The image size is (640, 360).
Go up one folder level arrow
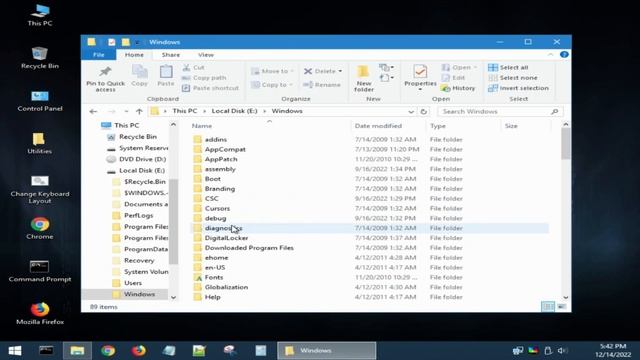coord(139,111)
